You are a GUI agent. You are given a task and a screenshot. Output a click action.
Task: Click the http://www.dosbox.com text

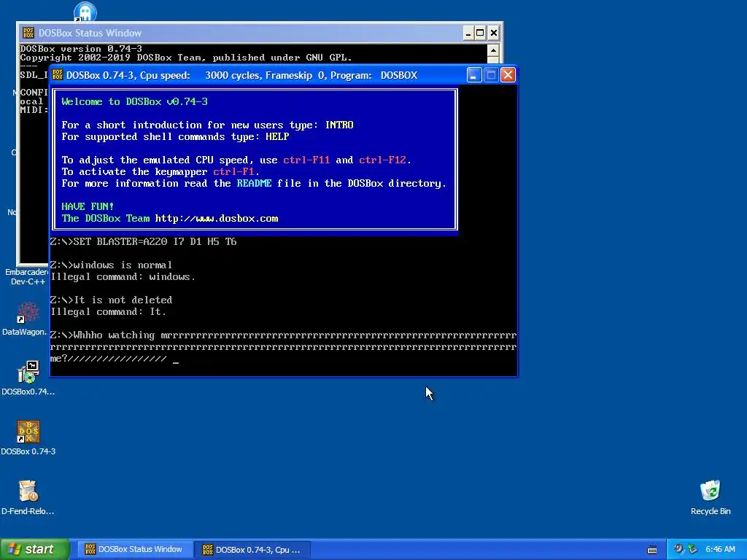pos(217,219)
